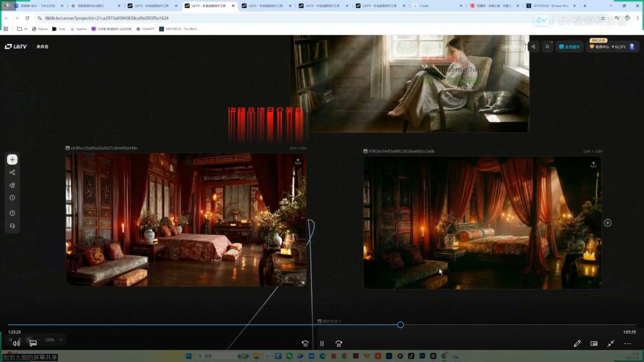
Task: Click the video progress slider handle
Action: pyautogui.click(x=400, y=325)
